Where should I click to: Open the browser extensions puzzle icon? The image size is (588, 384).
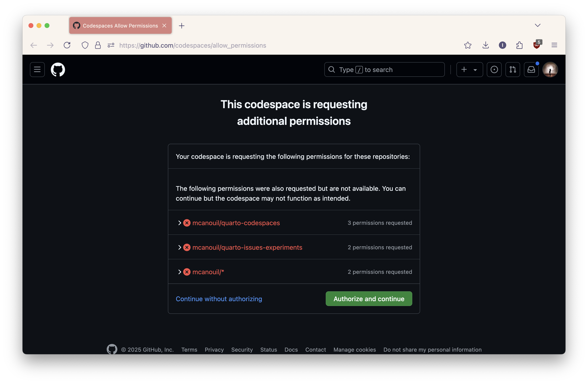(519, 45)
